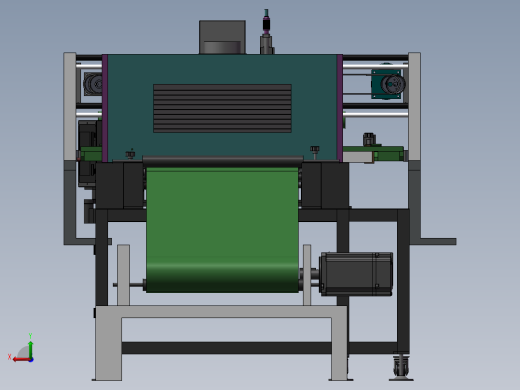This screenshot has width=520, height=390.
Task: Select the left adjustment knob on the housing
Action: (x=130, y=154)
